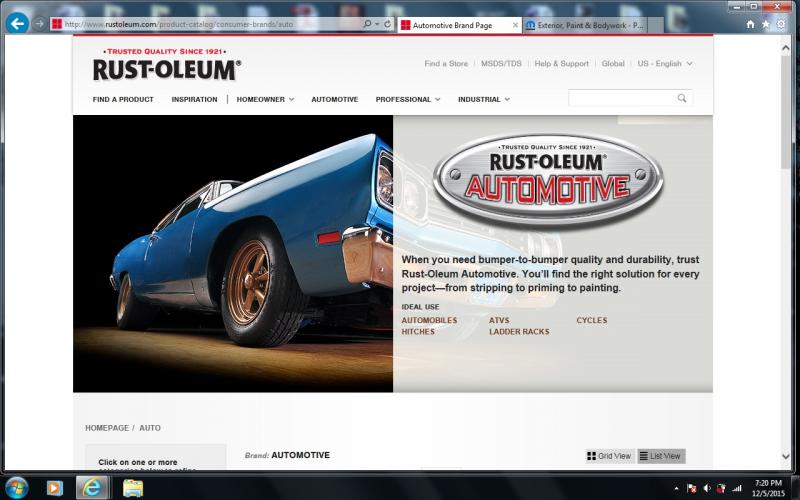Click the vertical scrollbar thumb
Screen dimensions: 800x500
tap(786, 112)
